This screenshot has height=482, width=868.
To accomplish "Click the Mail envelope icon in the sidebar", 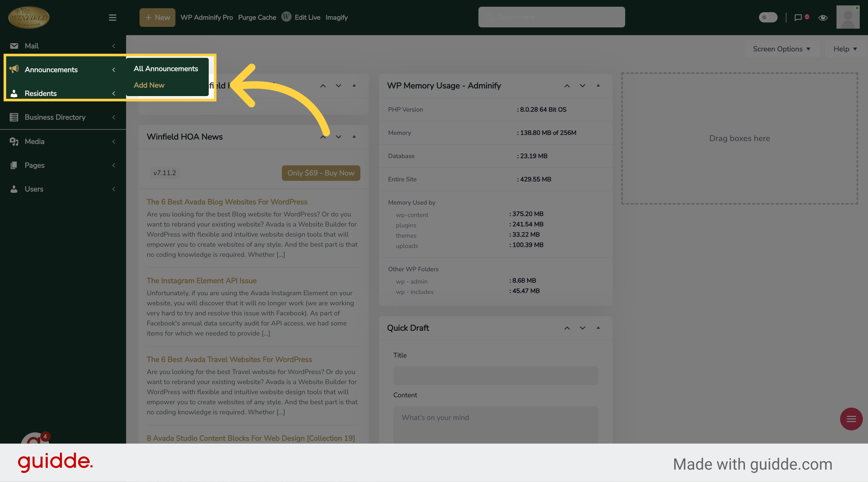I will click(14, 46).
